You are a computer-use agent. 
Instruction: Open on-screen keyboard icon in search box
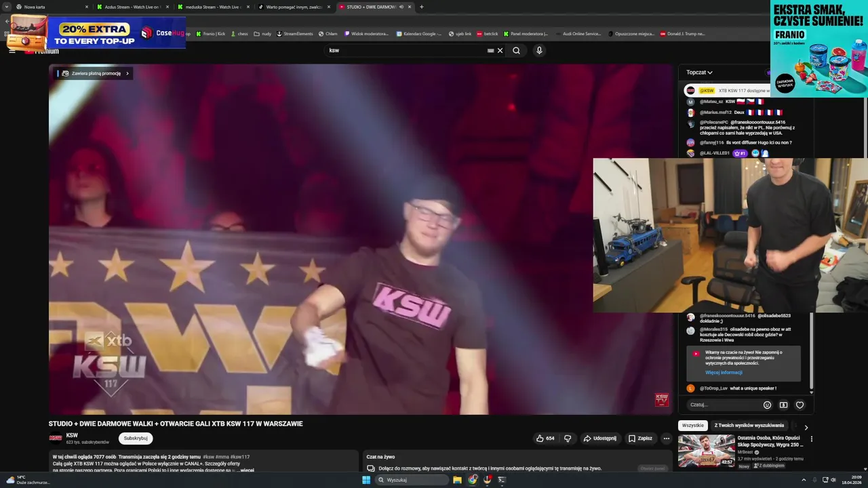click(x=490, y=50)
